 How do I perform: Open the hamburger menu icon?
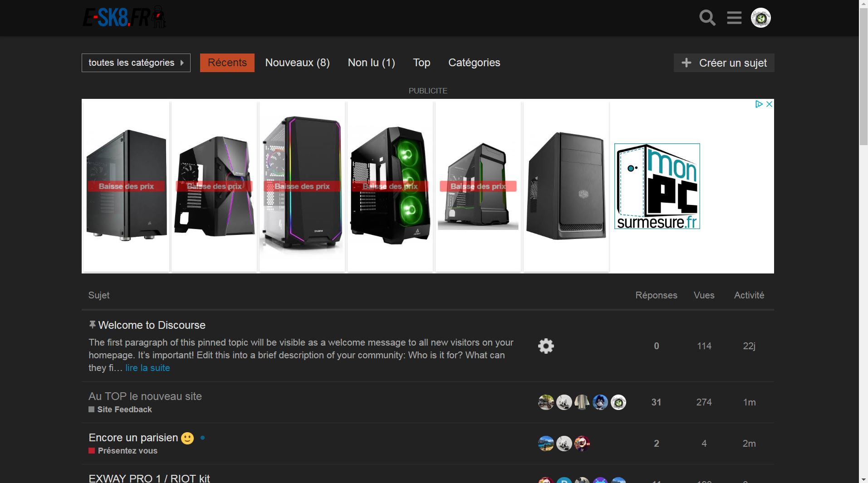[734, 18]
